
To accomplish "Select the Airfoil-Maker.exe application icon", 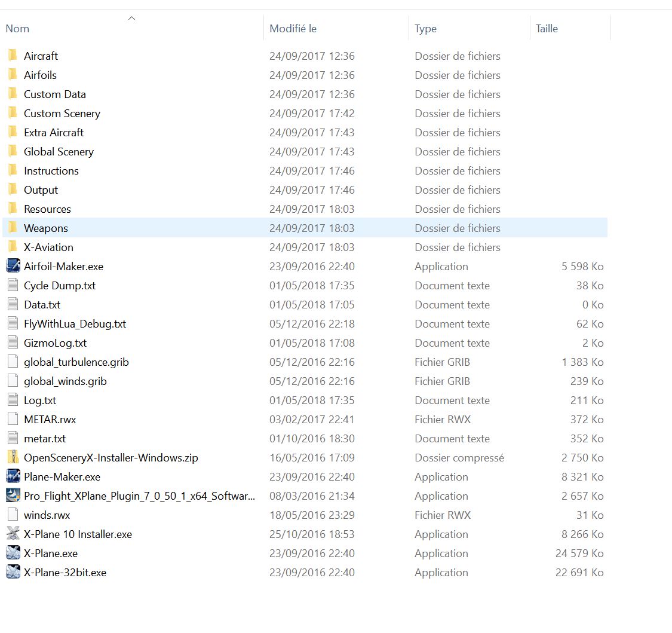I will (13, 266).
